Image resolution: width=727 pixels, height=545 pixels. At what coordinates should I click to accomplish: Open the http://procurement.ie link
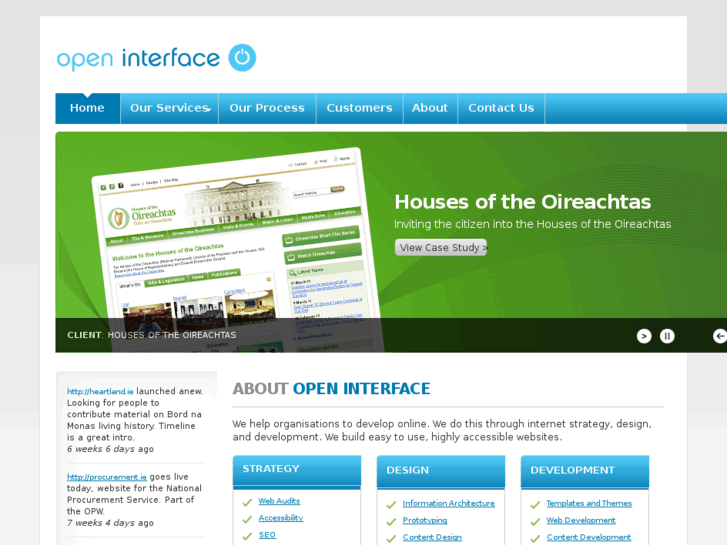point(107,477)
